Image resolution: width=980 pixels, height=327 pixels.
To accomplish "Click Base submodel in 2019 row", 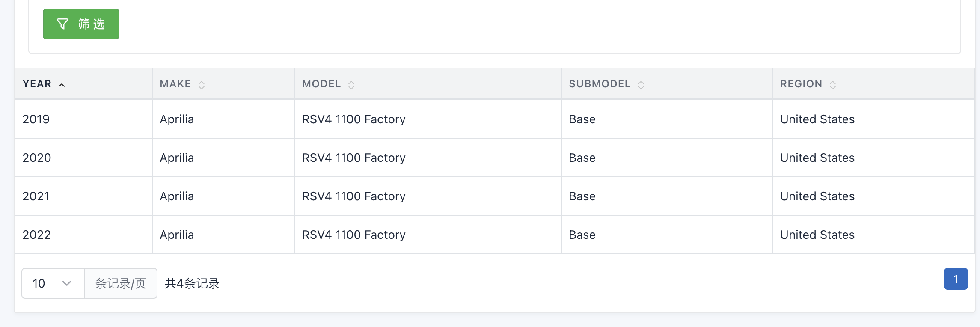I will [x=582, y=119].
